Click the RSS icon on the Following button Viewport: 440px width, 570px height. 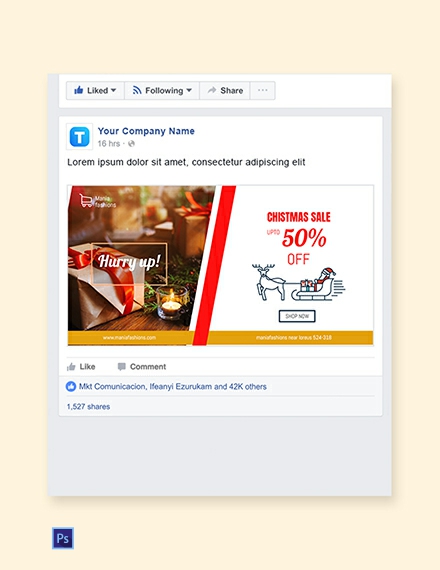(137, 90)
